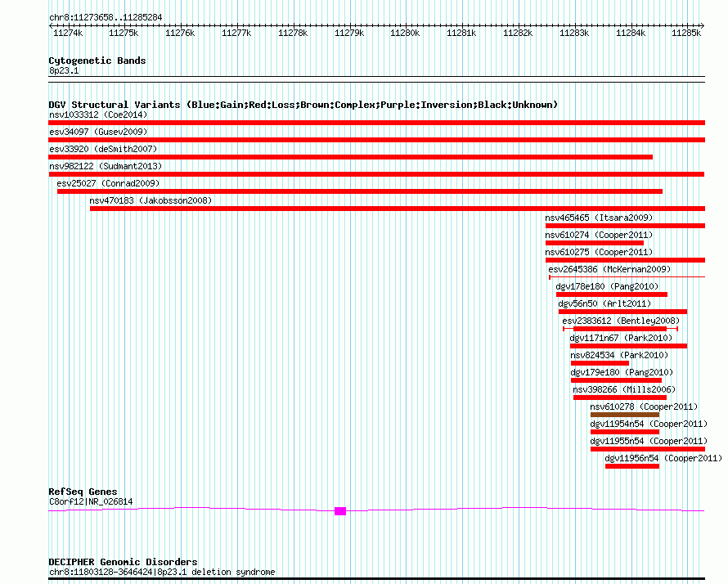Click the 11279k tick on the ruler

tap(349, 33)
